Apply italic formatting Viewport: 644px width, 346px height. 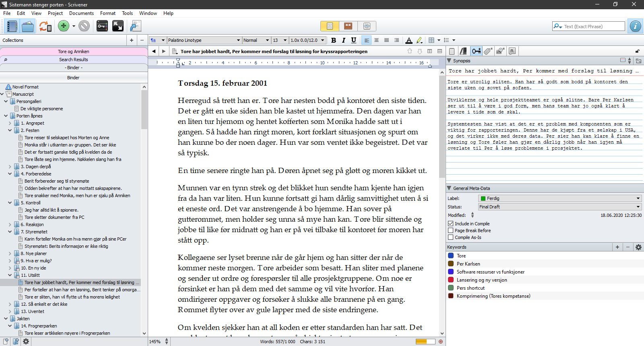pyautogui.click(x=343, y=40)
